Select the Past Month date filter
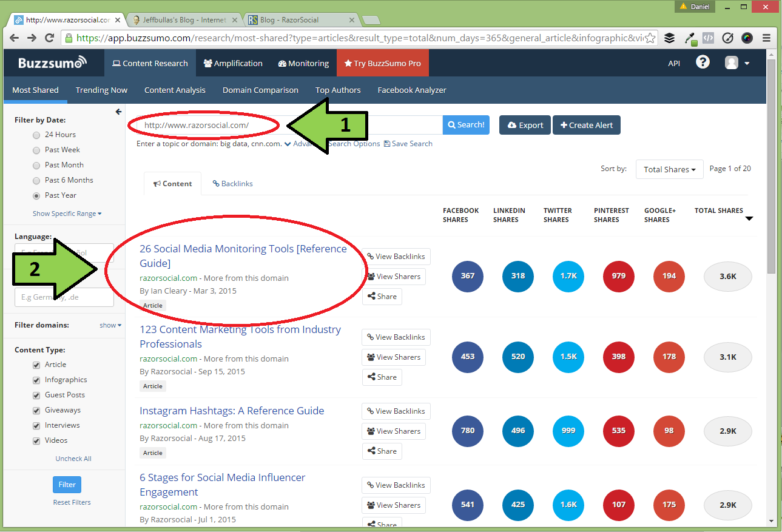Image resolution: width=782 pixels, height=532 pixels. [x=36, y=165]
